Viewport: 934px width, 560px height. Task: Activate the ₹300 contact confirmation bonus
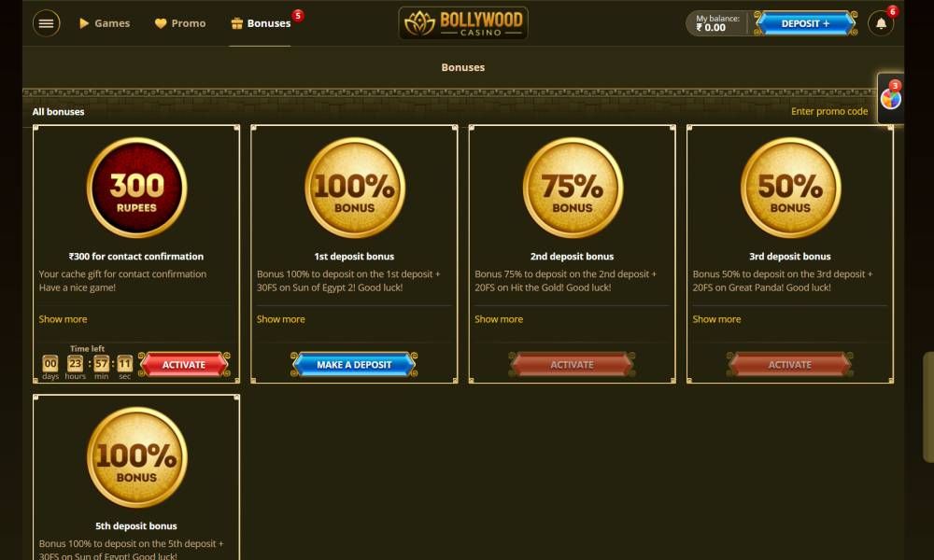[184, 365]
